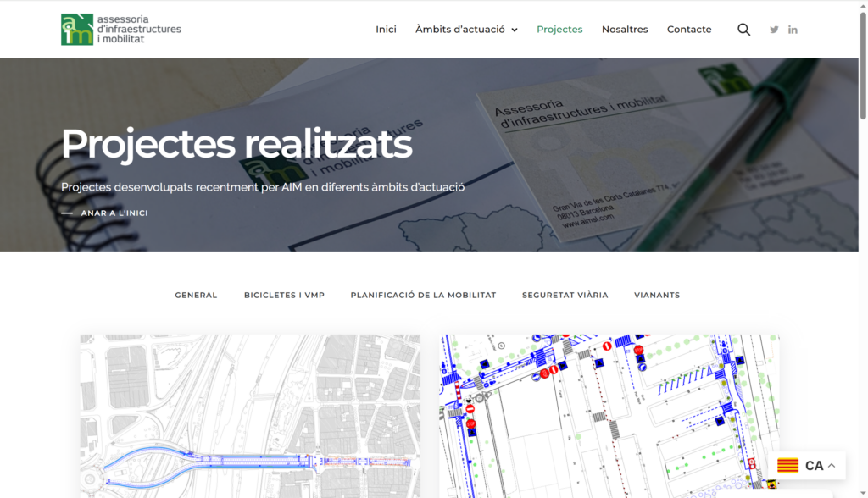
Task: Click the assessoria d'infraestructures i mobilitat text
Action: pyautogui.click(x=139, y=30)
